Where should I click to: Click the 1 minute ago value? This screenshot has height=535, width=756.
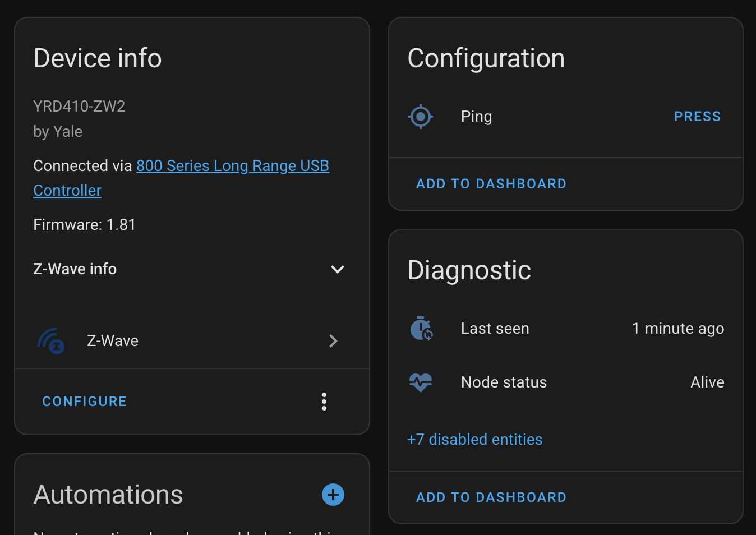click(678, 329)
